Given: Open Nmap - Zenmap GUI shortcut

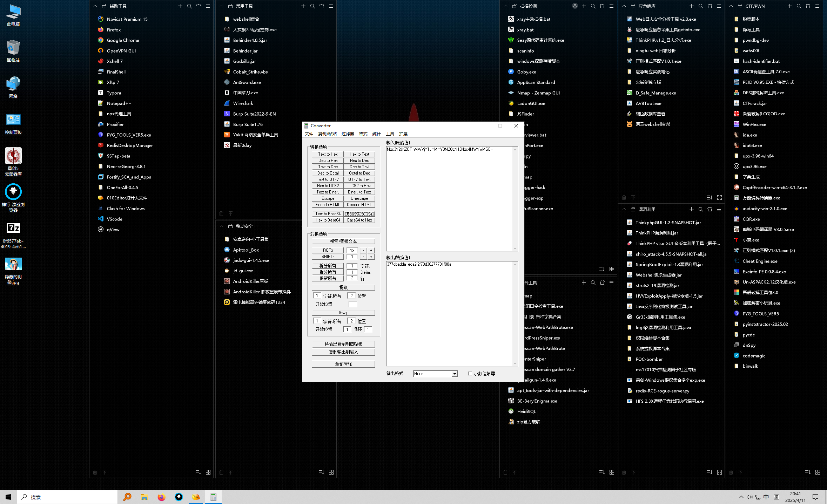Looking at the screenshot, I should pos(538,93).
